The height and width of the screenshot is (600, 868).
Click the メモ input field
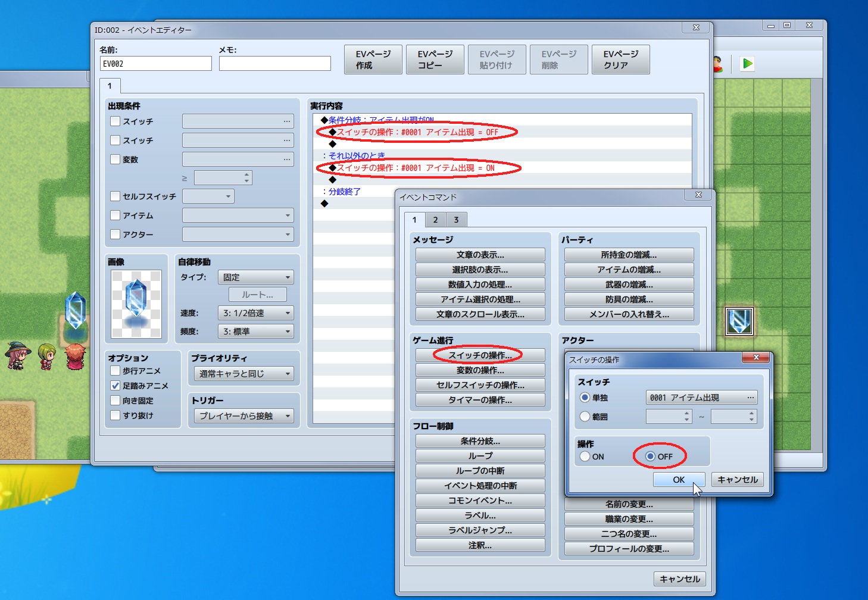click(275, 64)
